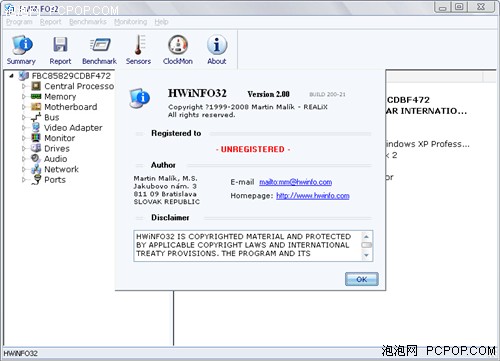Expand the Drives tree node

24,148
